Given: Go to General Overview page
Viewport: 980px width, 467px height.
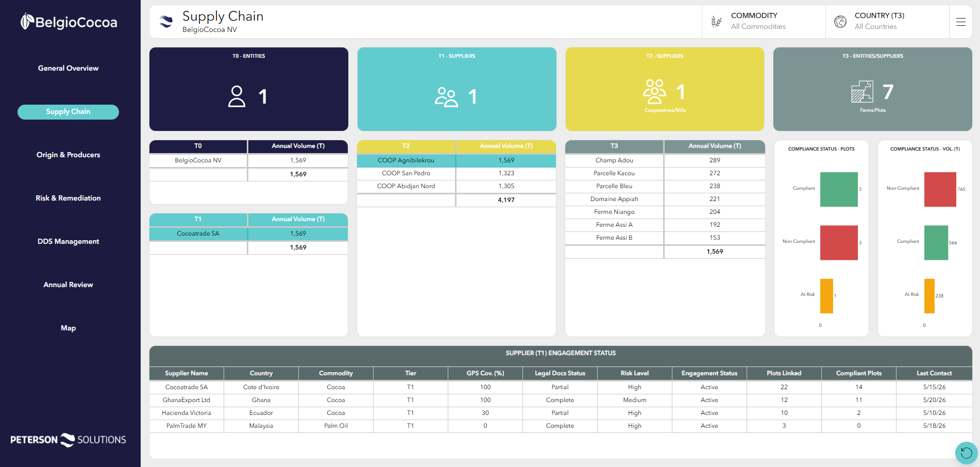Looking at the screenshot, I should tap(68, 68).
